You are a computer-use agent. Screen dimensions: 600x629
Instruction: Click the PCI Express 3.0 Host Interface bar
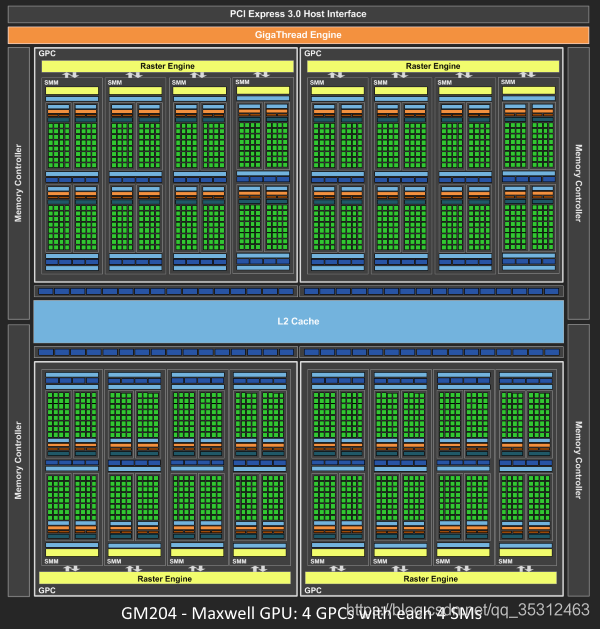(x=298, y=14)
